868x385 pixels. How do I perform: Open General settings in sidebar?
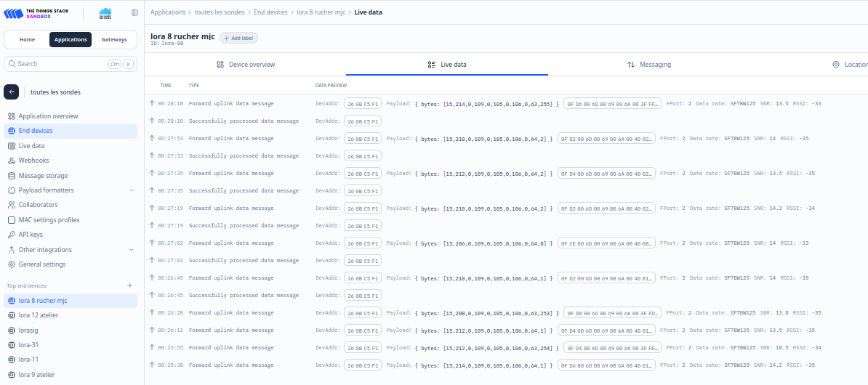pos(41,264)
